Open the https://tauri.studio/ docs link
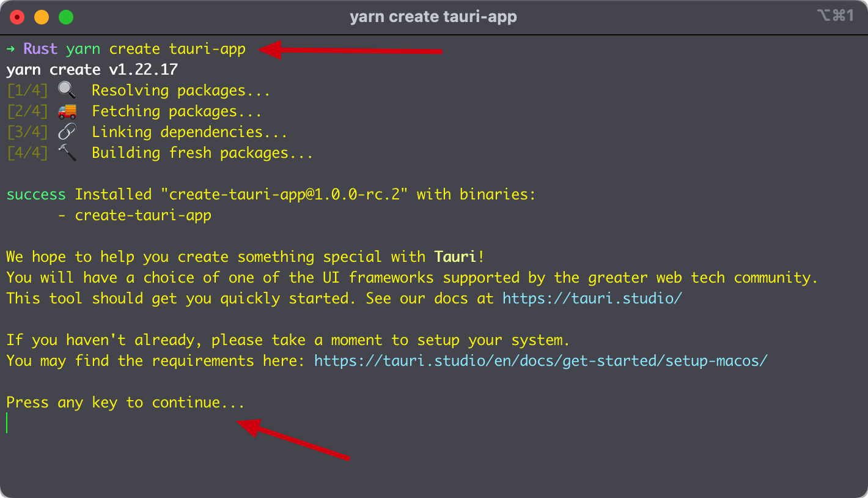 pos(592,299)
